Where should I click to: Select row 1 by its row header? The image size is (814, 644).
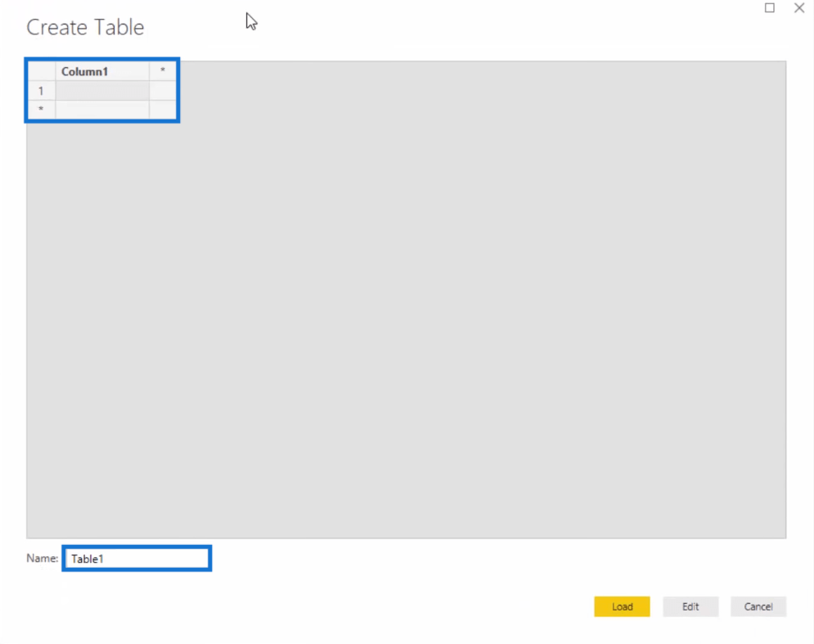click(x=41, y=91)
